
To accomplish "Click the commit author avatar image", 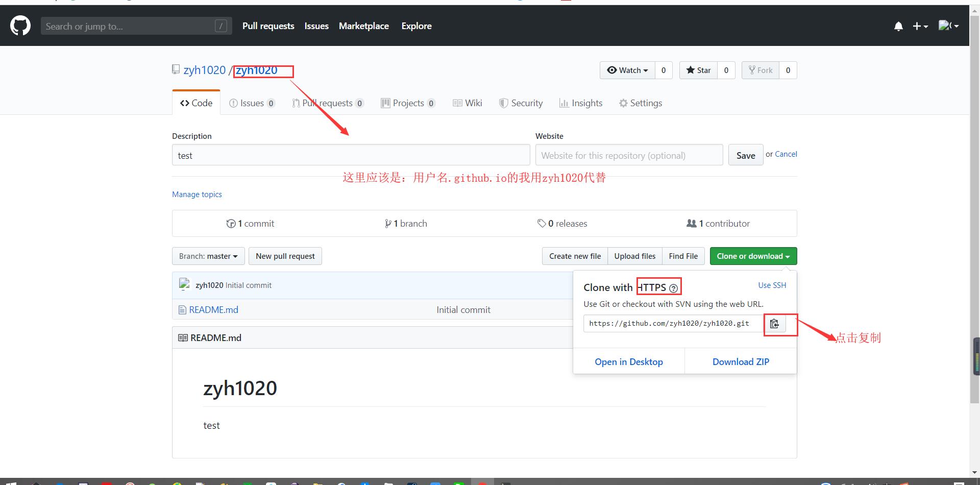I will [185, 285].
